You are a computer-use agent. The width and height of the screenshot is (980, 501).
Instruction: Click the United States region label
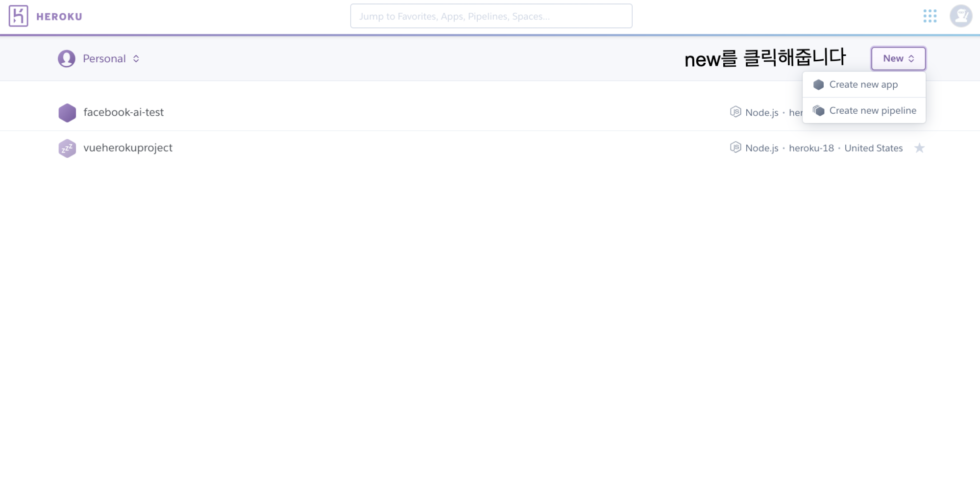[x=874, y=148]
